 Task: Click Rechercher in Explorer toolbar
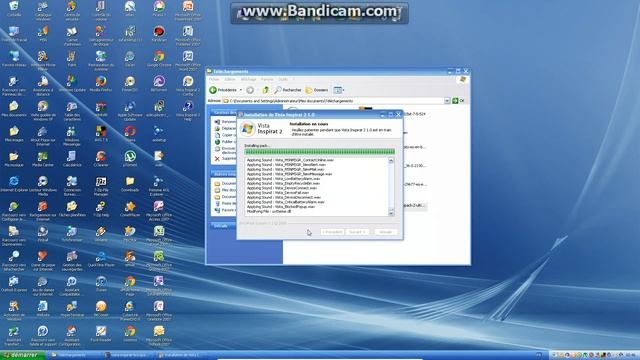(288, 90)
